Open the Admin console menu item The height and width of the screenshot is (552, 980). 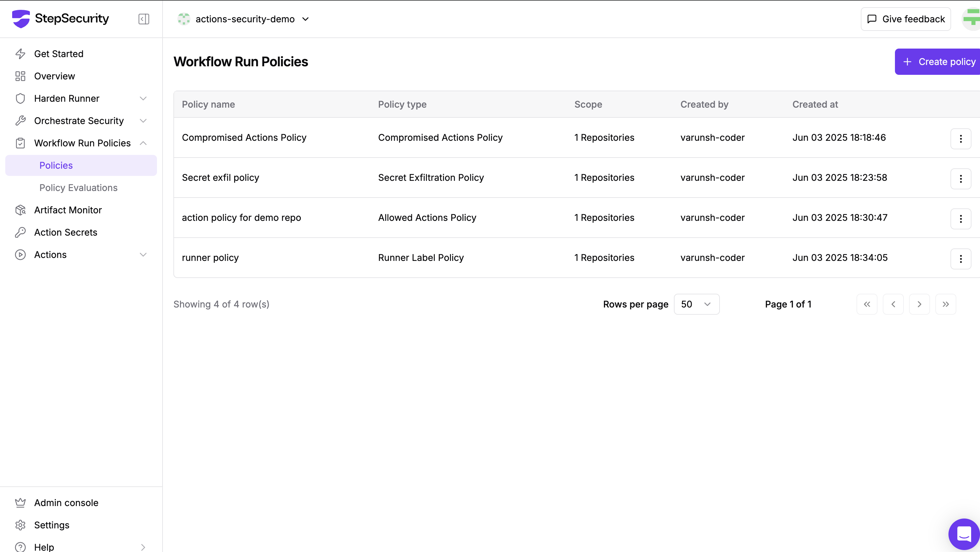point(66,502)
